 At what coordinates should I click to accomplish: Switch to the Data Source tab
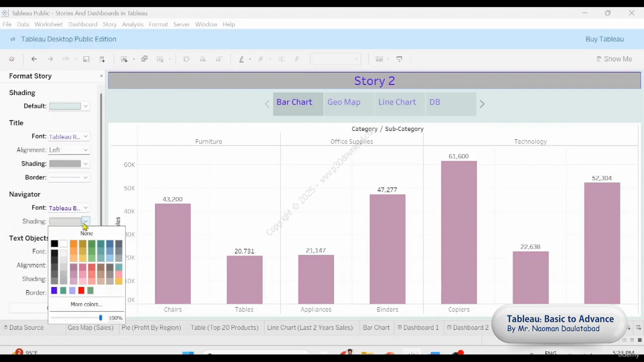coord(24,327)
